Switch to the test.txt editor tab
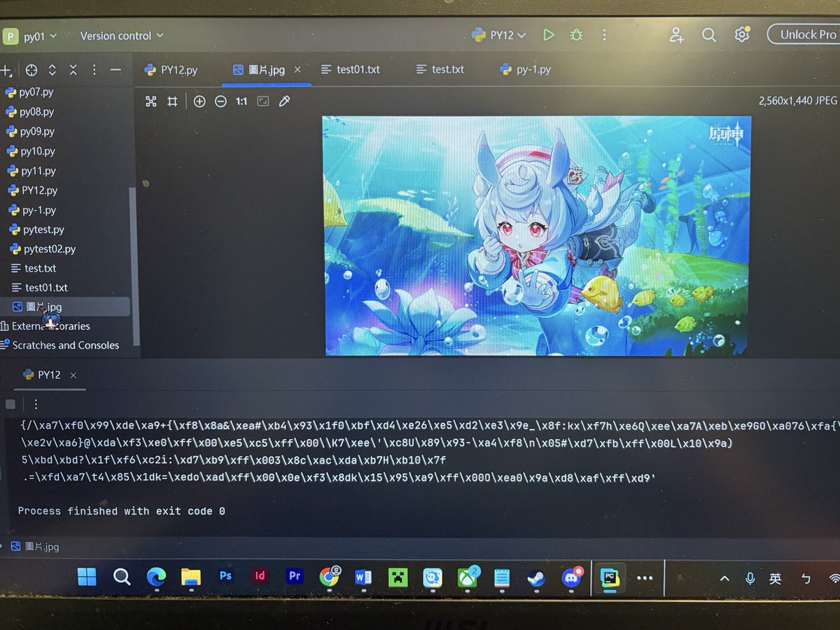 440,69
